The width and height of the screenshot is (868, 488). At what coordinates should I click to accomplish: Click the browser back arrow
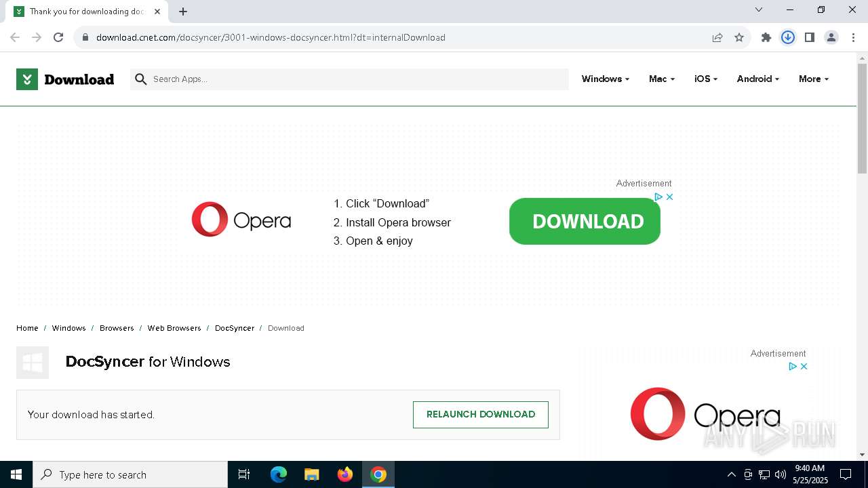tap(15, 37)
